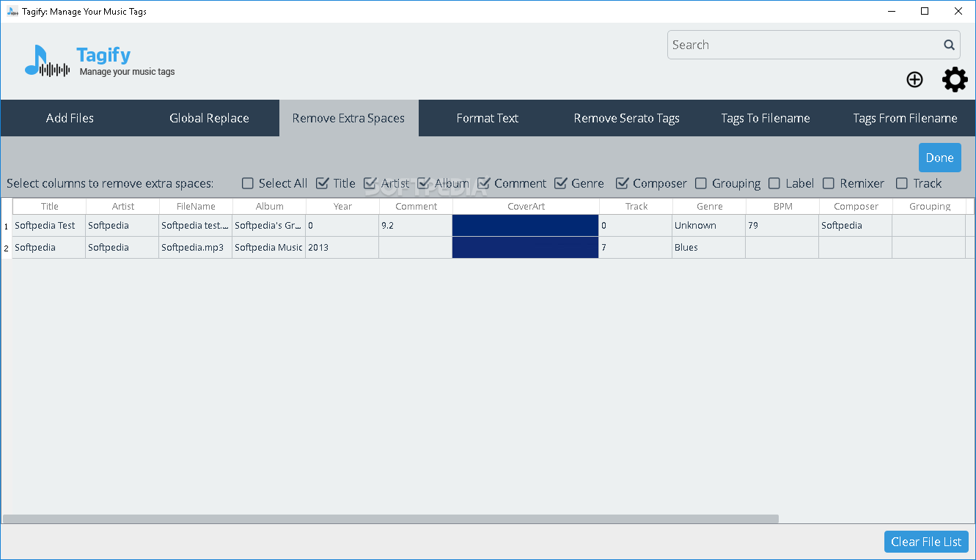Uncheck the Comment checkbox
This screenshot has width=976, height=560.
click(x=483, y=183)
